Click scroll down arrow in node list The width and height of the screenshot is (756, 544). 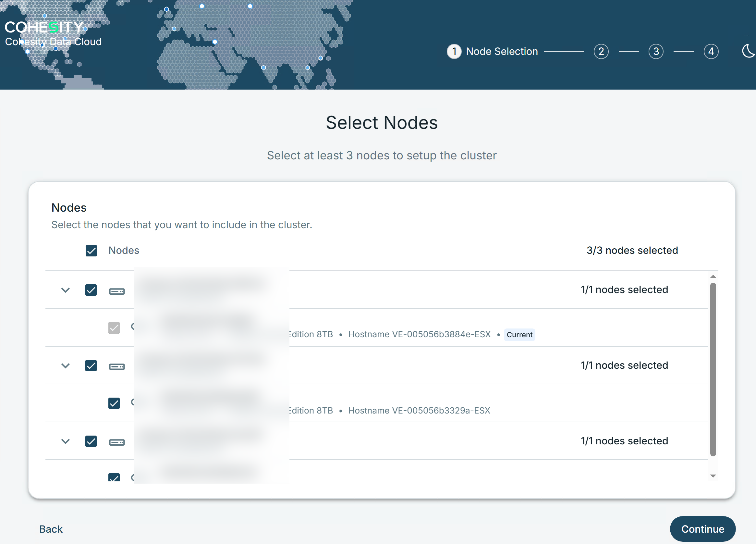[713, 476]
